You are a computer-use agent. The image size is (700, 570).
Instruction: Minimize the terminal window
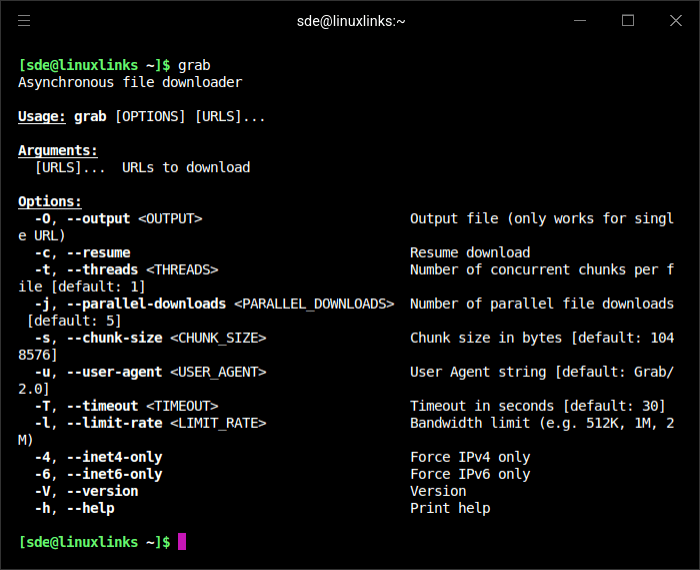pos(580,20)
